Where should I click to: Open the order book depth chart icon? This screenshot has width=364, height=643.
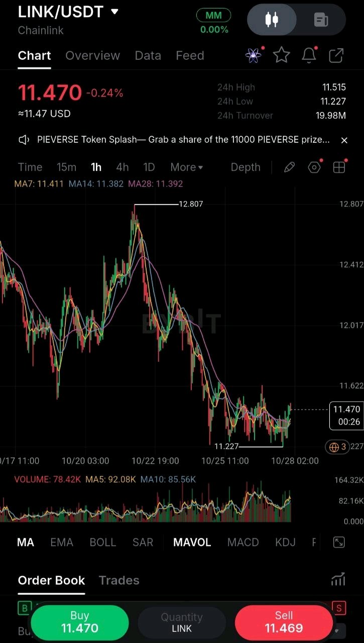tap(338, 579)
